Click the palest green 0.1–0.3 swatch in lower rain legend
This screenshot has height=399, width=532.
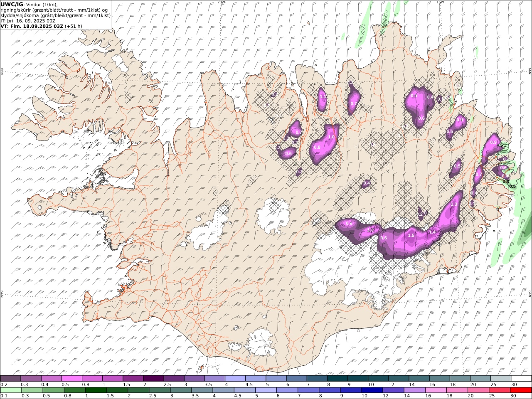click(11, 390)
